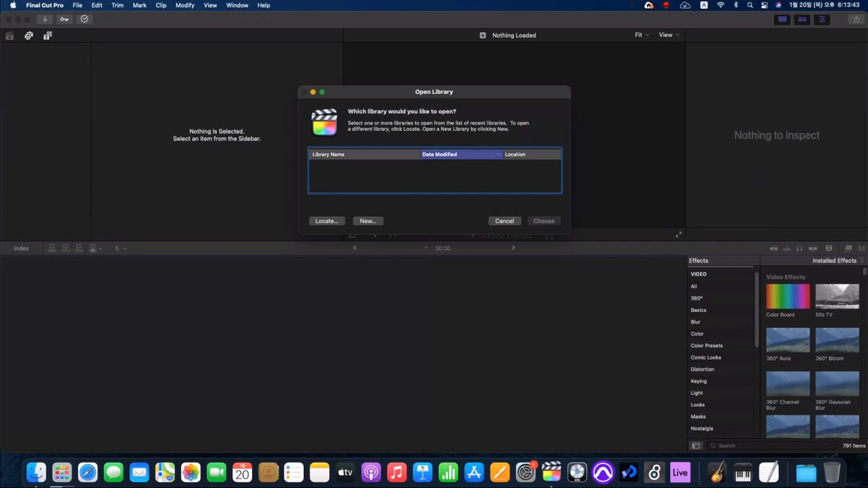Image resolution: width=868 pixels, height=488 pixels.
Task: Toggle the Browser panel visibility
Action: pyautogui.click(x=783, y=19)
